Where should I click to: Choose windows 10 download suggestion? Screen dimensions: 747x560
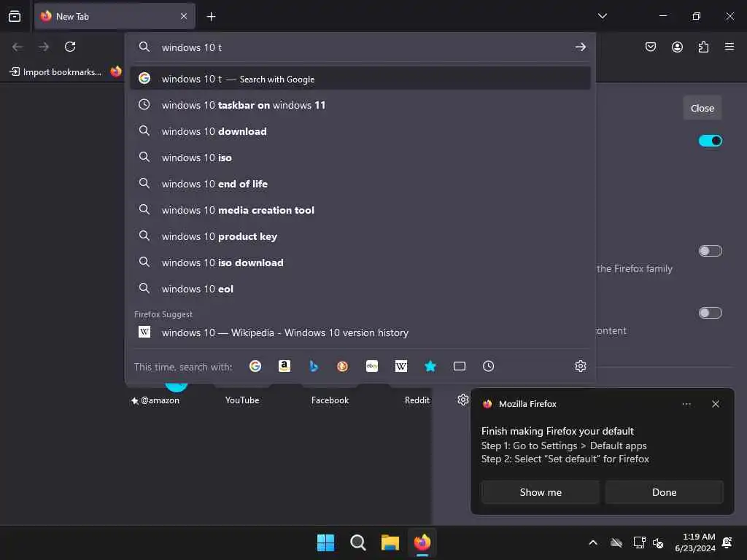[x=360, y=131]
